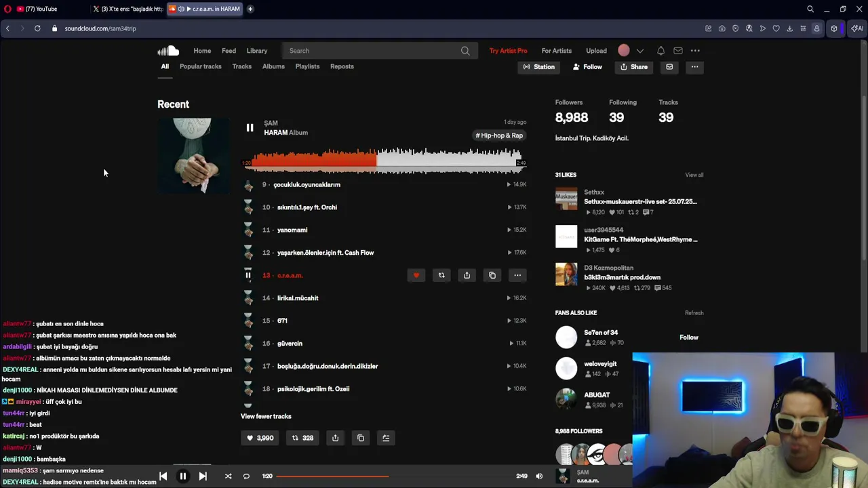Open the user profile avatar in header
868x488 pixels.
point(624,50)
